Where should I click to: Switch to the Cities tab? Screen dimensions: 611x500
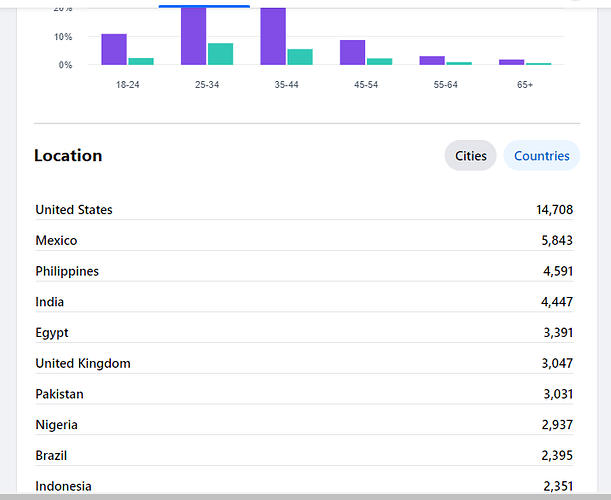(x=470, y=156)
